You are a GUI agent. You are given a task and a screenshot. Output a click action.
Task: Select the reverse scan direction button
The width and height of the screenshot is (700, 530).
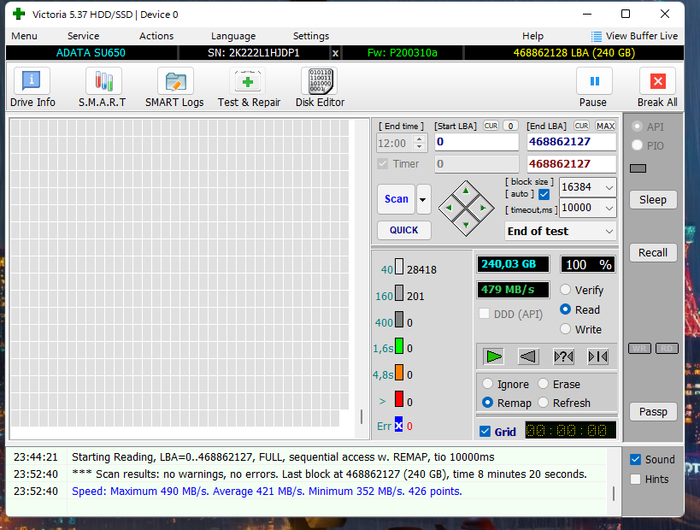(529, 356)
